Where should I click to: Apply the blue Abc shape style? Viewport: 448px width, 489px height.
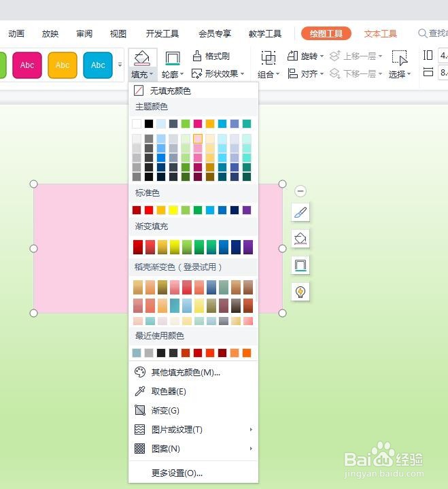point(98,65)
